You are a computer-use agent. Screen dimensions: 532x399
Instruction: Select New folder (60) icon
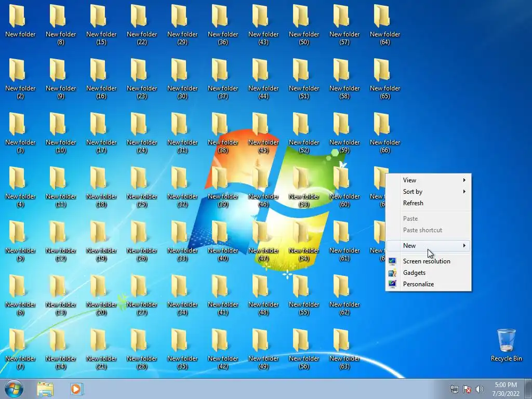coord(341,178)
